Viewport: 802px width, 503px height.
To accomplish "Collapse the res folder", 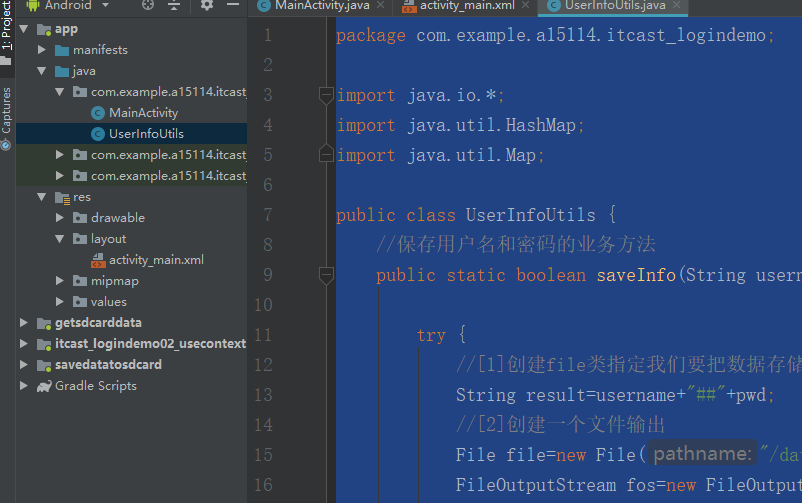I will 42,197.
